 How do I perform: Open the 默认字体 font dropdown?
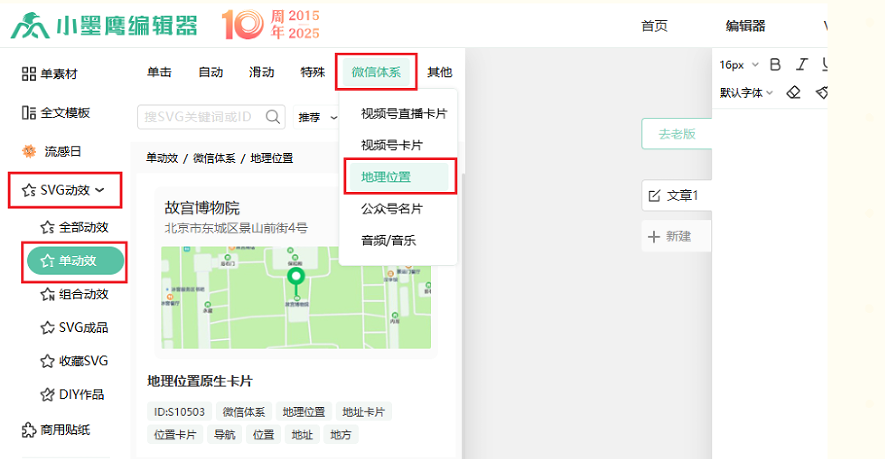[745, 93]
